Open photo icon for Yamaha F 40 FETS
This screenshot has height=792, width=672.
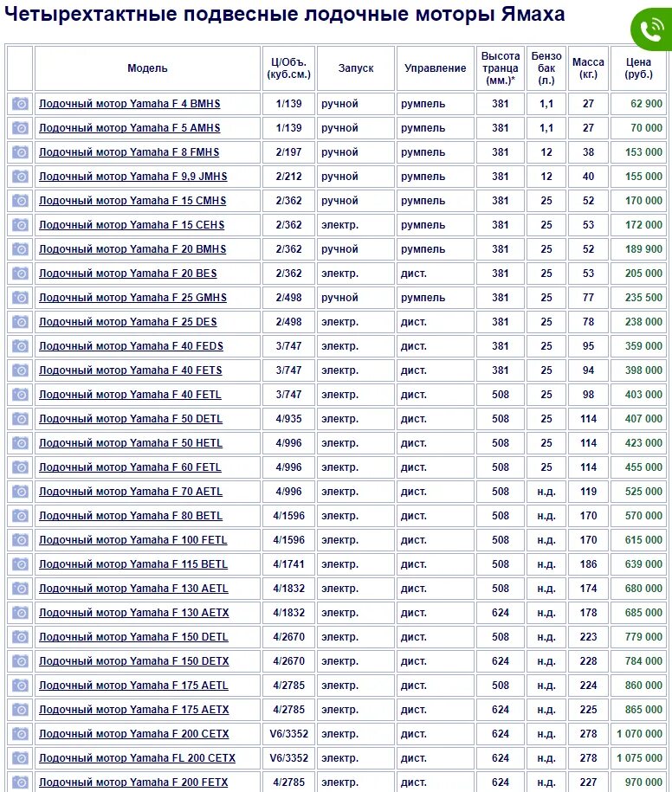pyautogui.click(x=20, y=370)
